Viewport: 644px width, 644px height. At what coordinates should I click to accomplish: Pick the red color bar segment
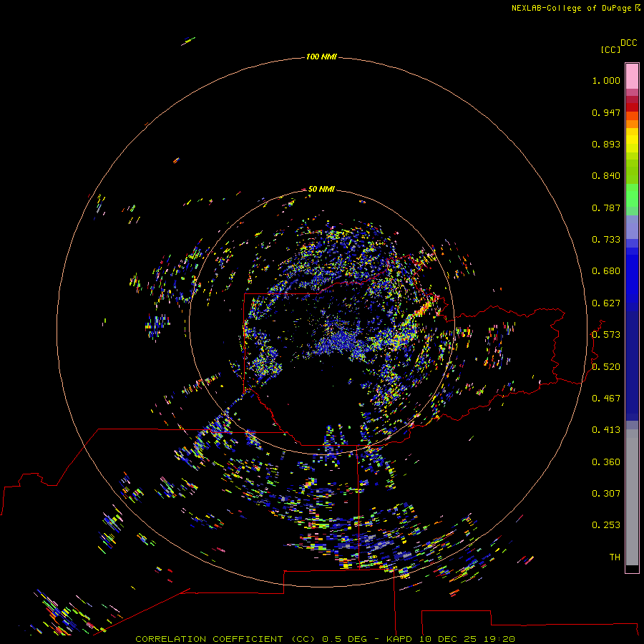[x=632, y=107]
